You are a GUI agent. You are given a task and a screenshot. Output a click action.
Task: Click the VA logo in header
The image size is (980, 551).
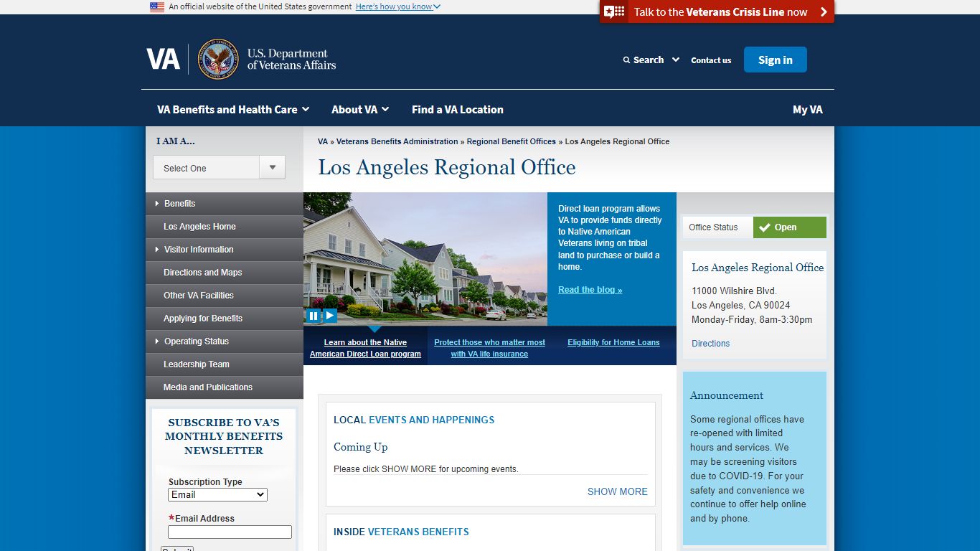point(163,59)
